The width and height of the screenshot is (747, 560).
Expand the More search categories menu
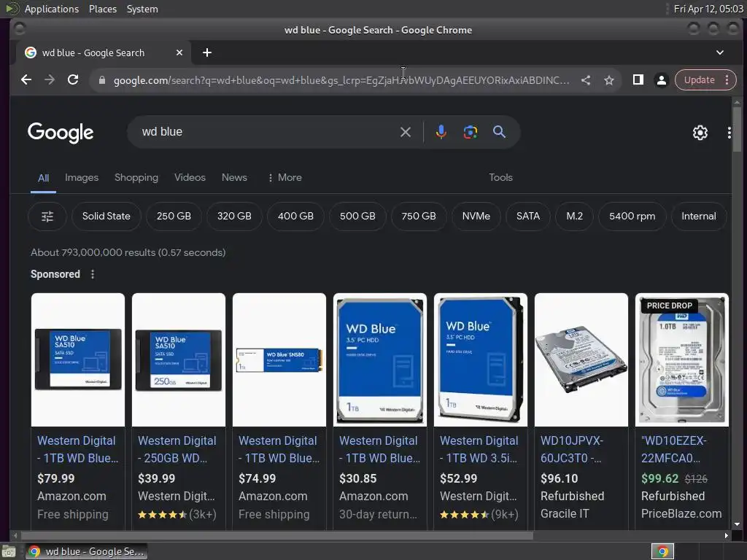pos(285,177)
